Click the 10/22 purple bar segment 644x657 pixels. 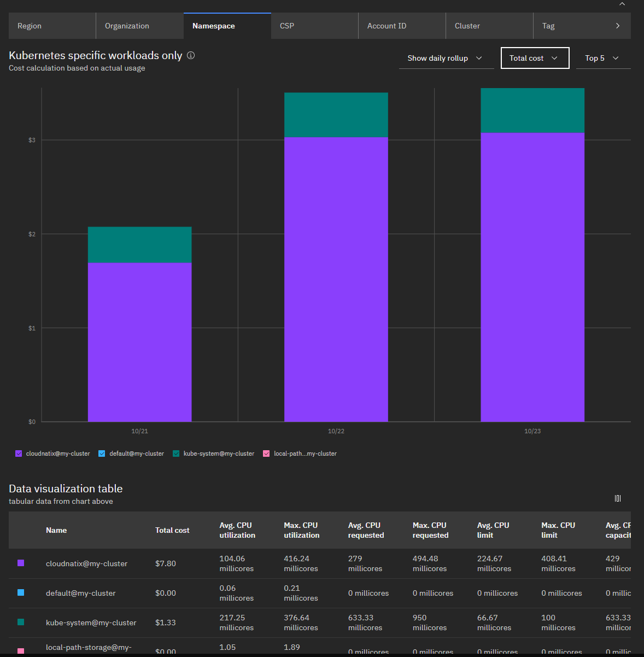(336, 279)
